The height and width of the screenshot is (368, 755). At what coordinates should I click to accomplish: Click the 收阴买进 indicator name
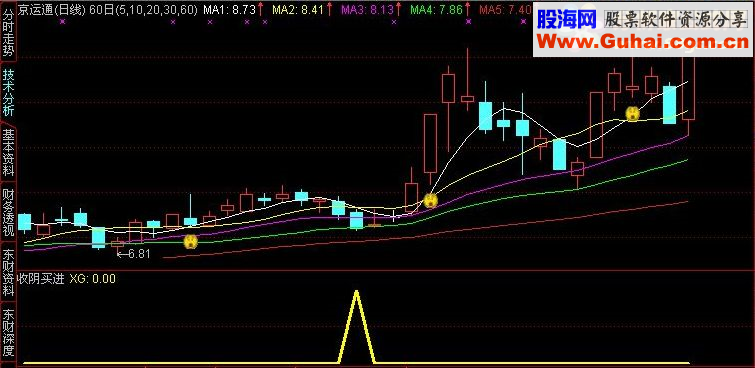[41, 278]
